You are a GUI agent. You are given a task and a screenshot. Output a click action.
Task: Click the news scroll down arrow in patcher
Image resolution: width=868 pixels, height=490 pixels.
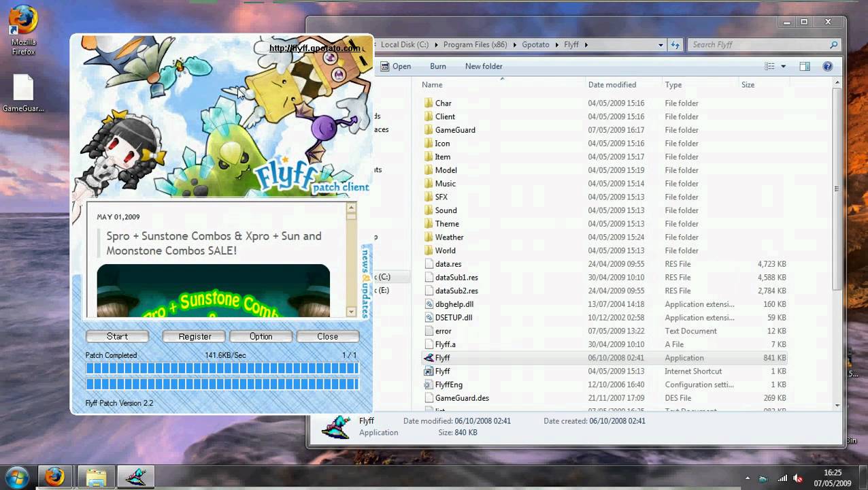[352, 312]
